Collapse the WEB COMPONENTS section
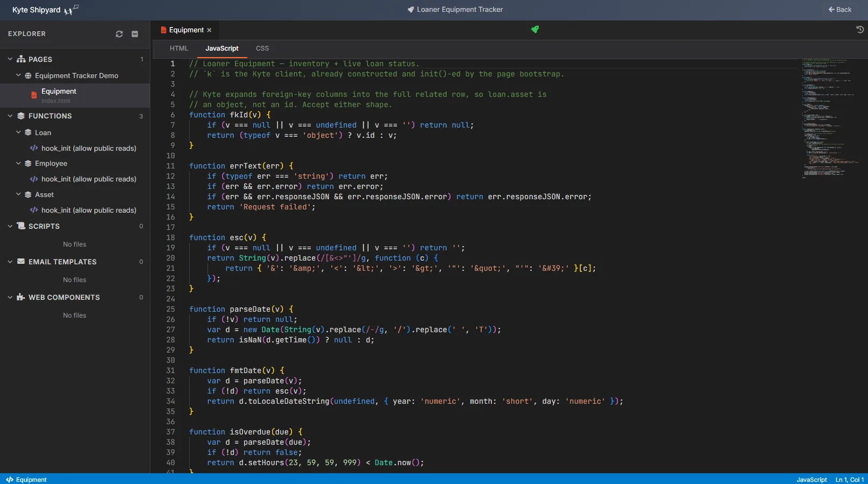The height and width of the screenshot is (484, 868). 10,297
